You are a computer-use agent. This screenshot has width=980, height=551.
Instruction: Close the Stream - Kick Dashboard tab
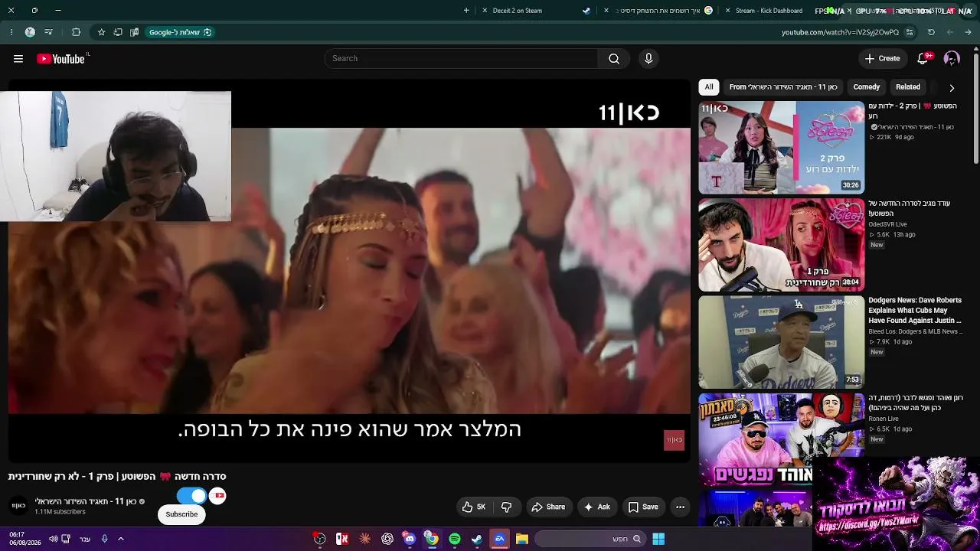tap(728, 11)
